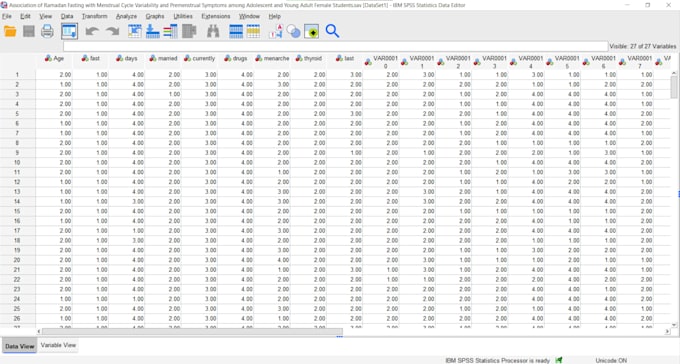Select the VAR00014 column header
Screen dimensions: 680x364
[x=526, y=62]
